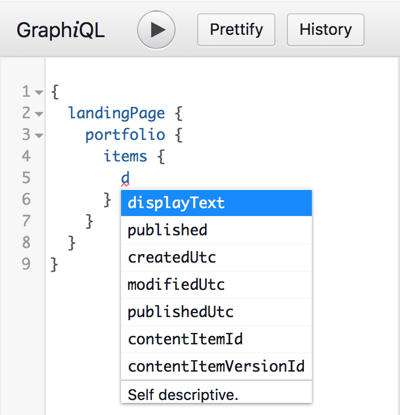Collapse the landingPage block fold arrow
This screenshot has height=415, width=400.
pos(39,114)
